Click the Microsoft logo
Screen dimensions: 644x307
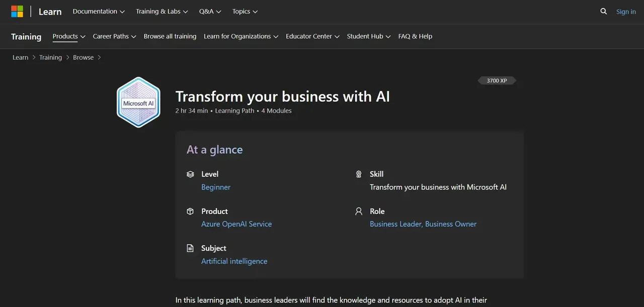[x=17, y=12]
